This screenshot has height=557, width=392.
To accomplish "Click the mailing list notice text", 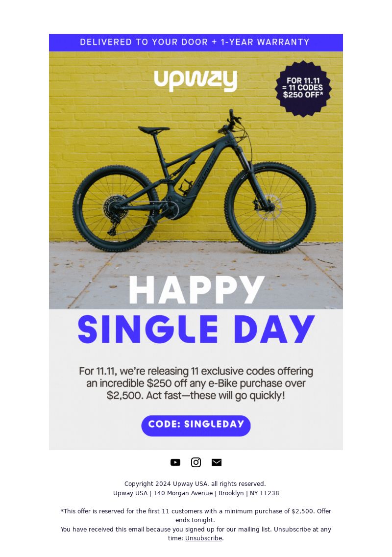I will [196, 533].
